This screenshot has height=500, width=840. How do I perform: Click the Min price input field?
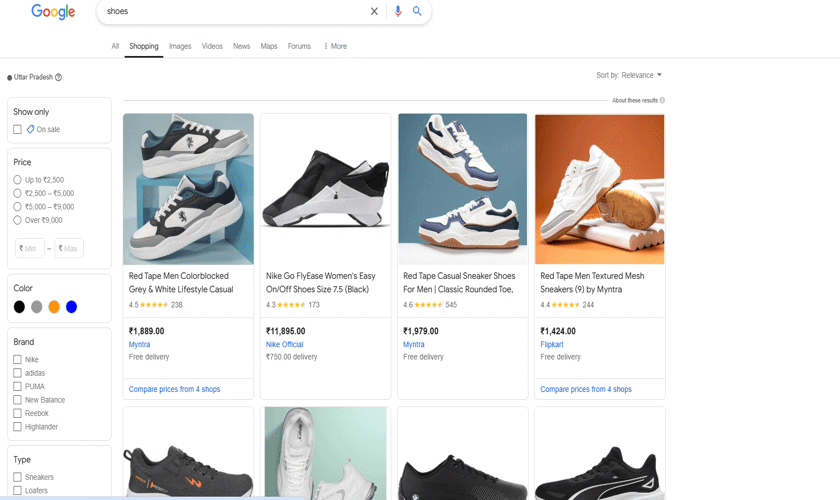(30, 248)
